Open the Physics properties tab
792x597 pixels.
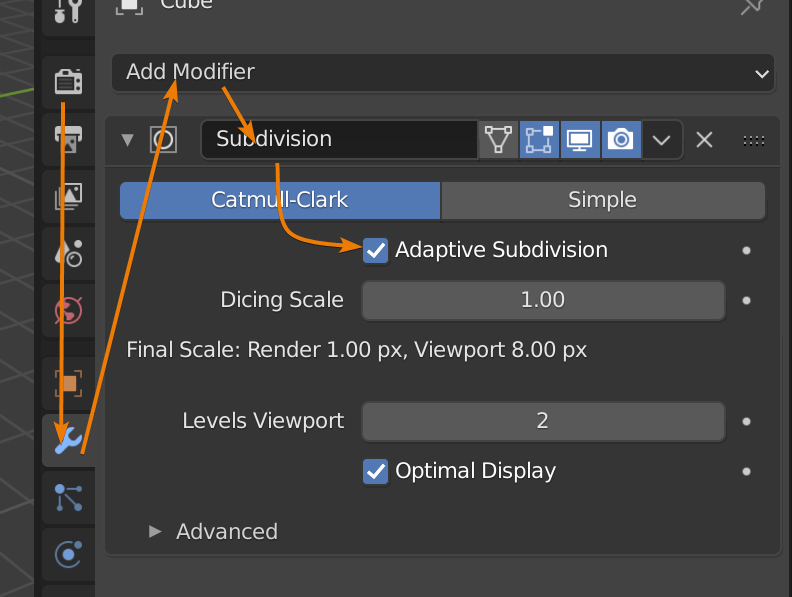pyautogui.click(x=68, y=553)
